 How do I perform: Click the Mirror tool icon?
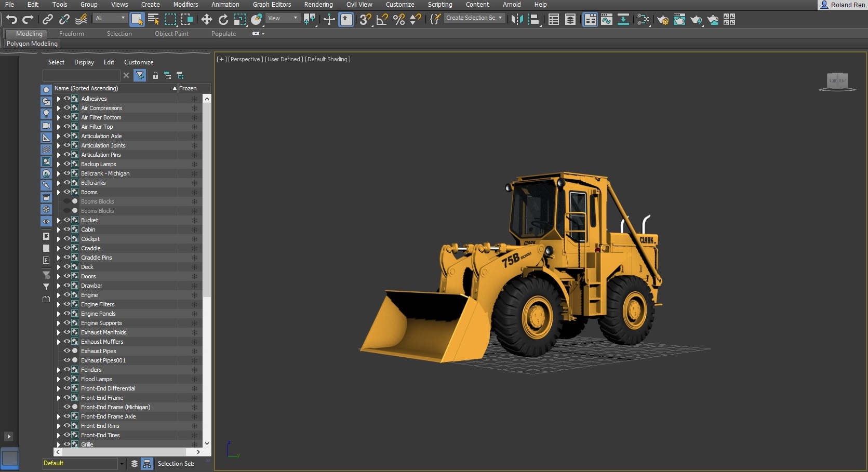pyautogui.click(x=517, y=20)
